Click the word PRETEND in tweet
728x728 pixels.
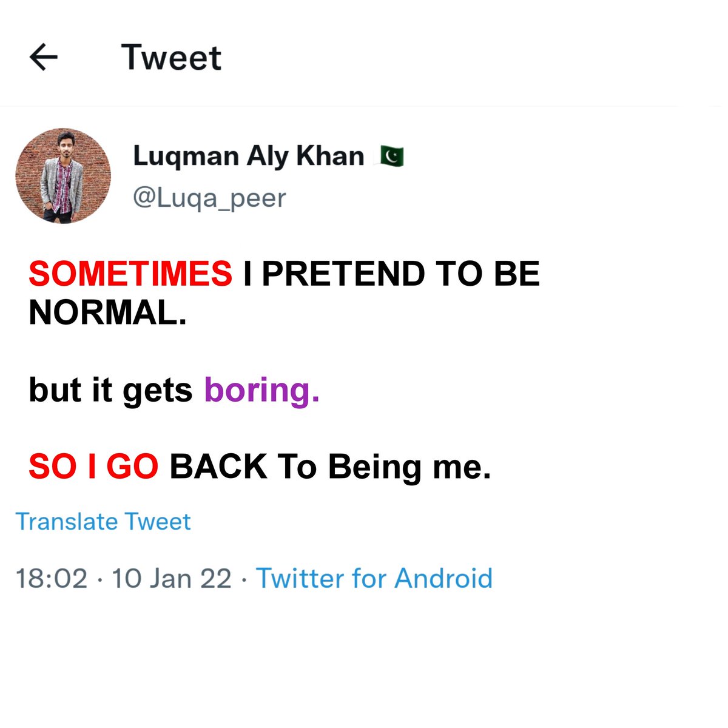click(343, 274)
